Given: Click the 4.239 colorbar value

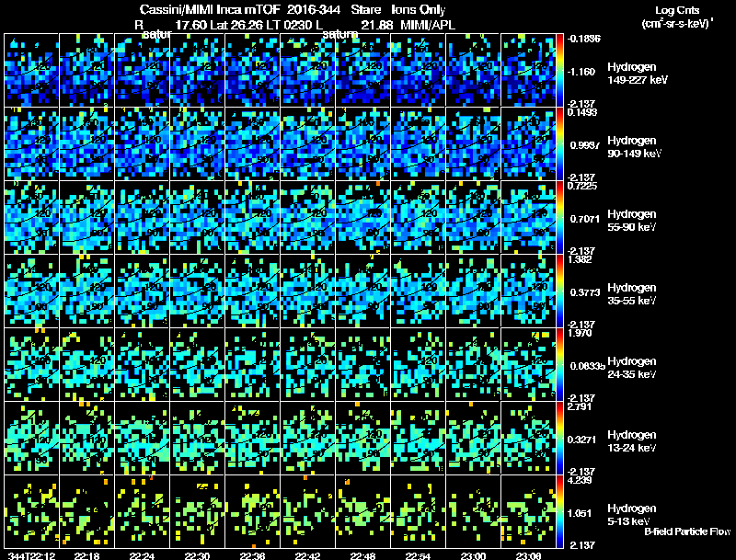Looking at the screenshot, I should pos(581,480).
